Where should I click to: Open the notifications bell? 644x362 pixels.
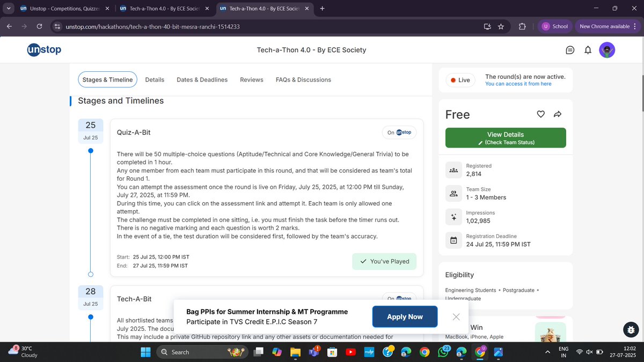(588, 49)
